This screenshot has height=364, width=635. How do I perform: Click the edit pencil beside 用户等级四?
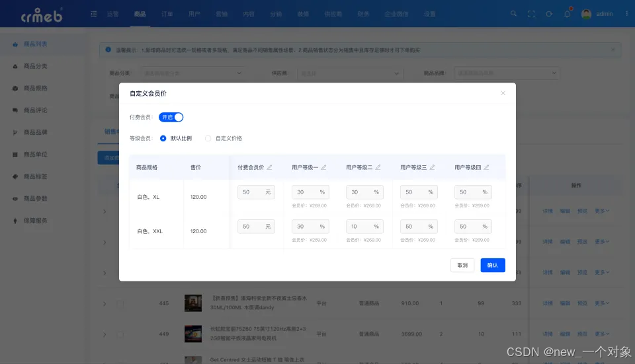486,167
